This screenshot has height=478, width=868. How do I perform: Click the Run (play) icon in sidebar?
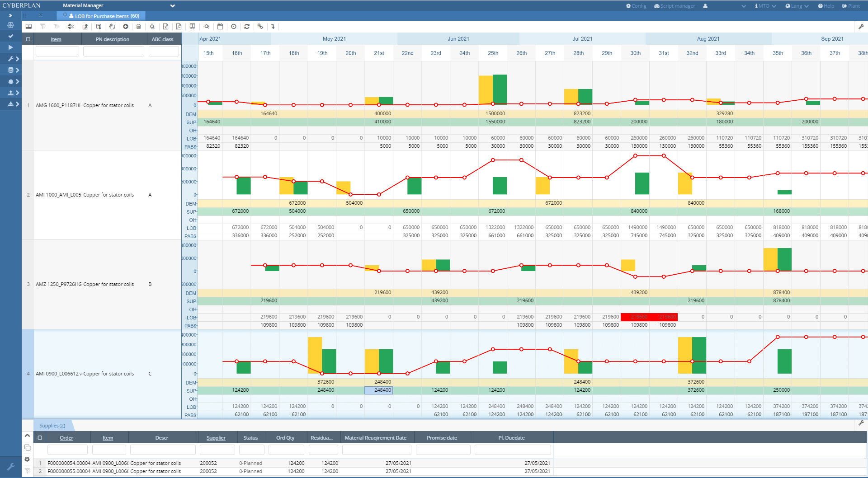click(x=10, y=47)
